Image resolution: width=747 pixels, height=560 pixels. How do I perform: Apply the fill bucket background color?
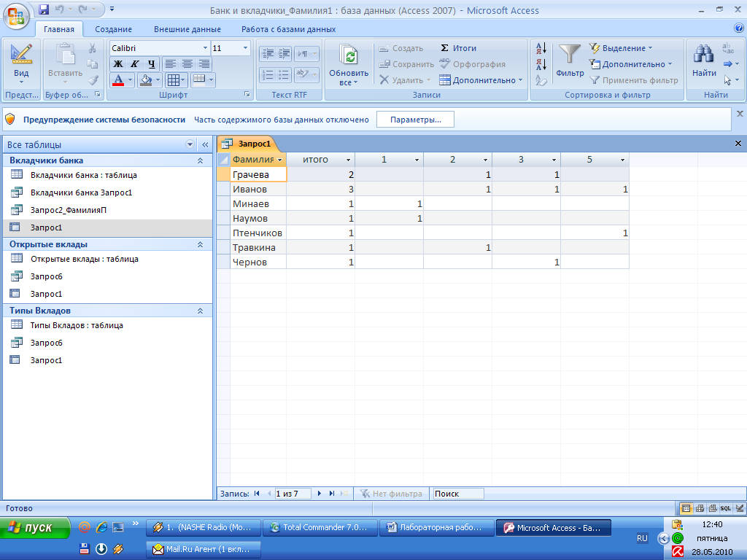pyautogui.click(x=146, y=80)
